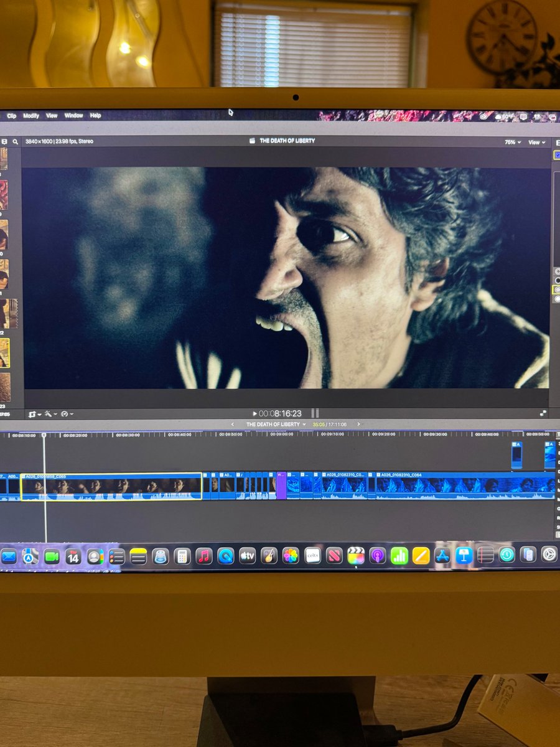Click the 3840×1600 23.98 fps format text
Viewport: 560px width, 747px height.
pos(59,142)
